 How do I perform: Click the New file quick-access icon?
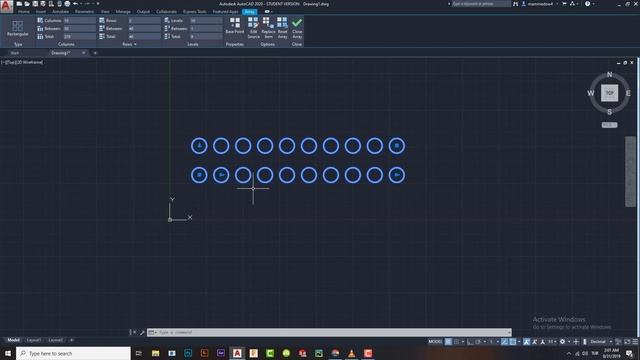point(19,4)
